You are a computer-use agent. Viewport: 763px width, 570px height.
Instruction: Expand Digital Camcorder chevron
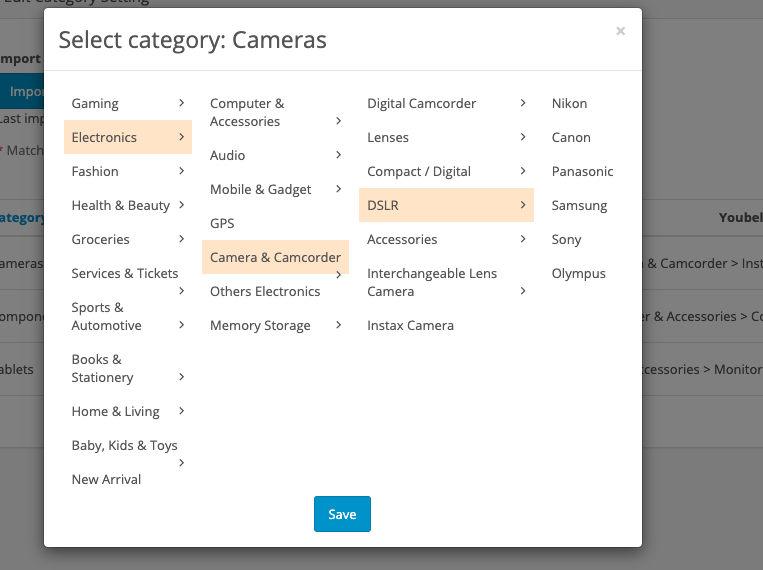[523, 103]
